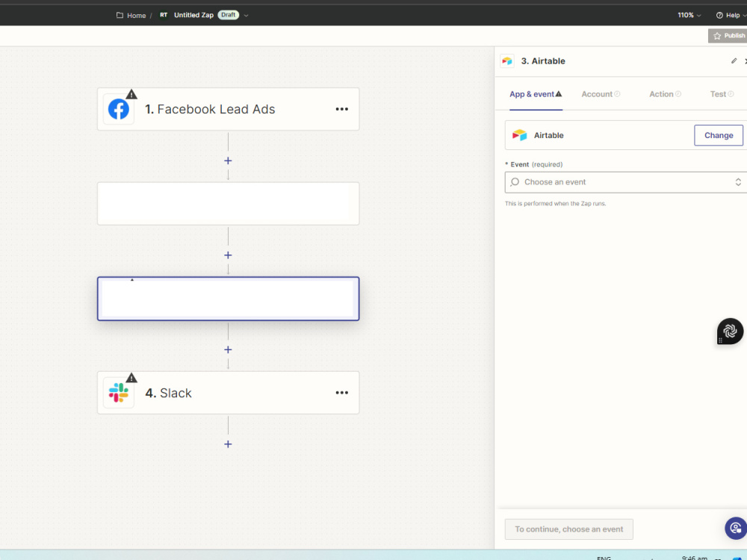Click the warning triangle on Facebook Lead Ads
The width and height of the screenshot is (747, 560).
[131, 94]
